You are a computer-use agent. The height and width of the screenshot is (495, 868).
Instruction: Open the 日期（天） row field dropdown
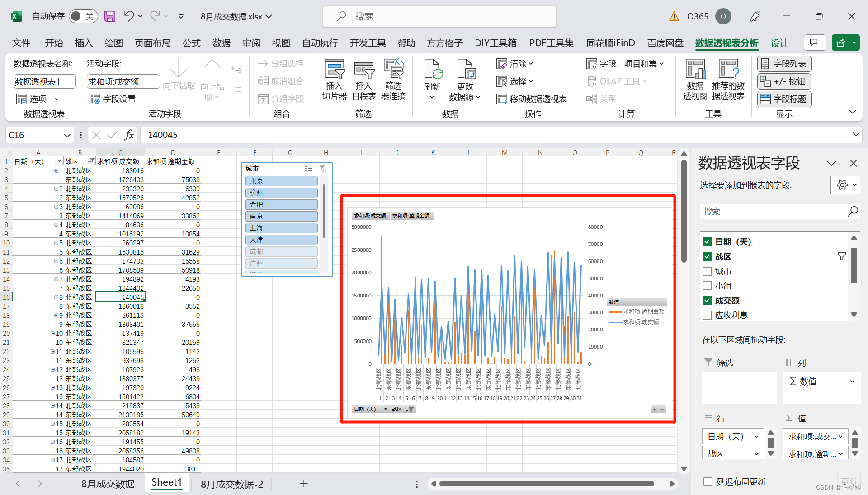tap(756, 437)
